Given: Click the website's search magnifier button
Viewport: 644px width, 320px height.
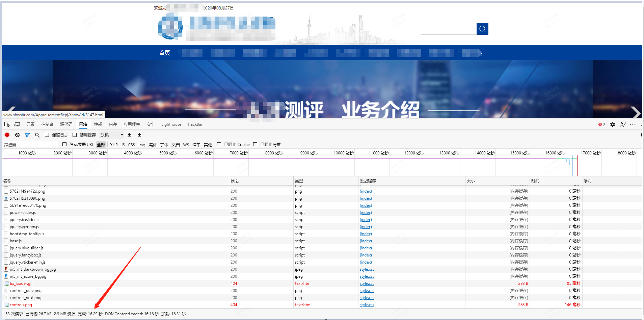Looking at the screenshot, I should 482,29.
